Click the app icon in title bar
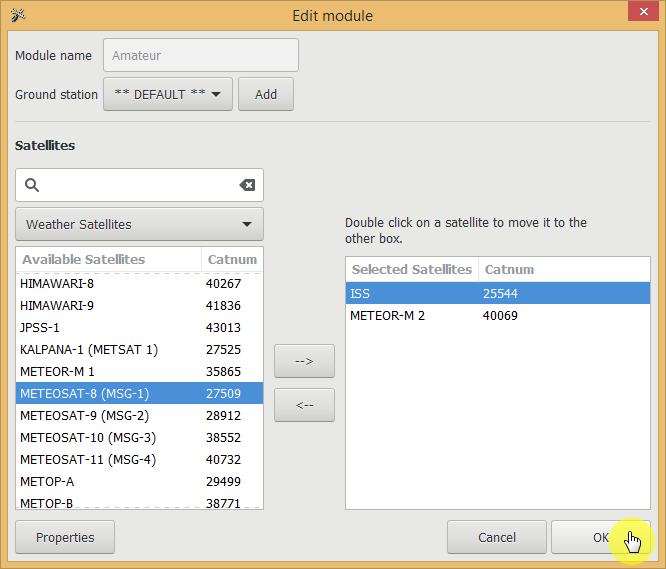The height and width of the screenshot is (569, 666). tap(16, 15)
